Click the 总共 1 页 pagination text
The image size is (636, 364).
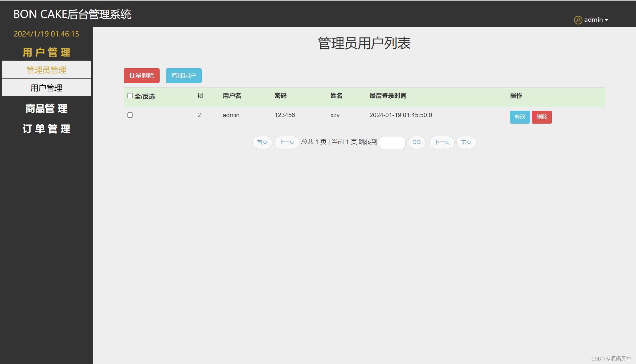[314, 142]
